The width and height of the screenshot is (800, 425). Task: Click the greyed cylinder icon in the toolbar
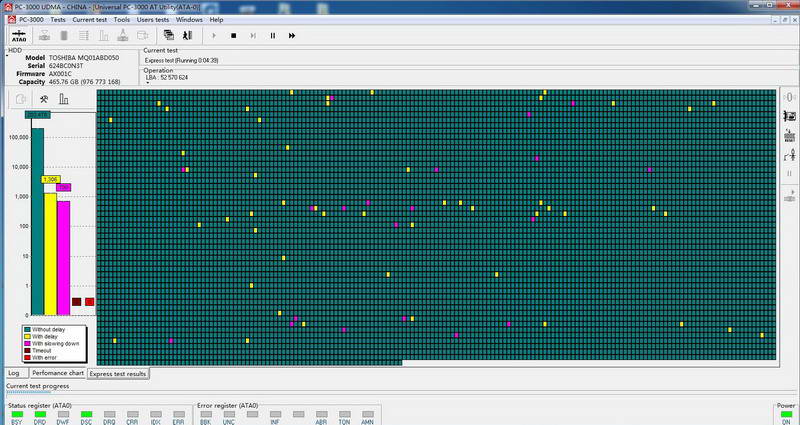[64, 36]
